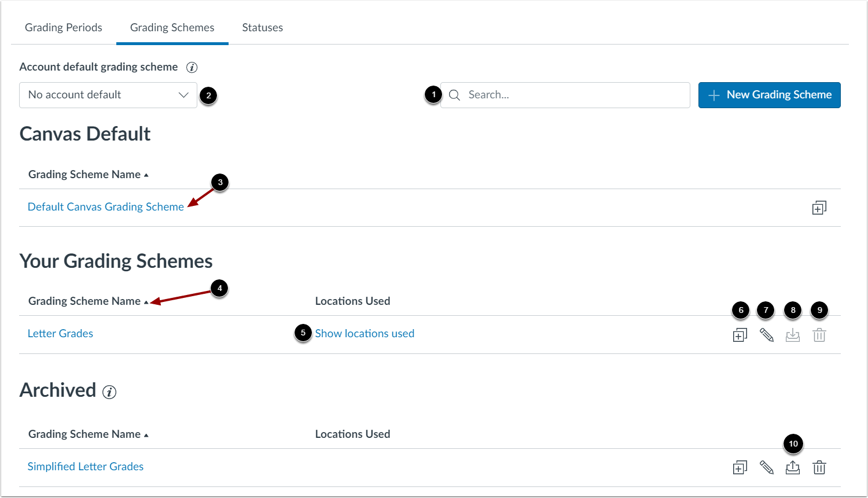Image resolution: width=868 pixels, height=498 pixels.
Task: Delete the Simplified Letter Grades scheme
Action: [819, 467]
